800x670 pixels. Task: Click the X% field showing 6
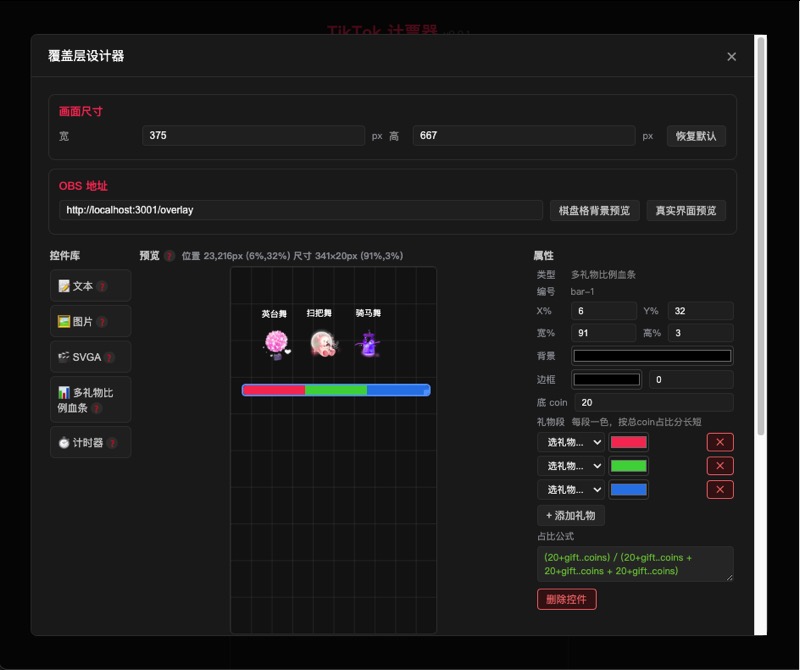click(604, 311)
